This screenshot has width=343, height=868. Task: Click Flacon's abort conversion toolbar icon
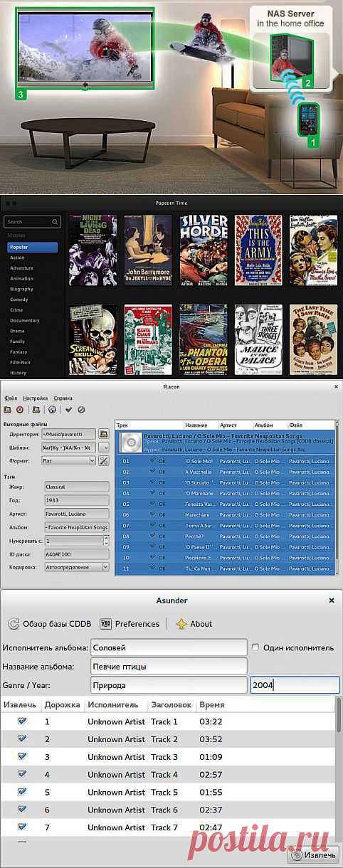pos(81,409)
